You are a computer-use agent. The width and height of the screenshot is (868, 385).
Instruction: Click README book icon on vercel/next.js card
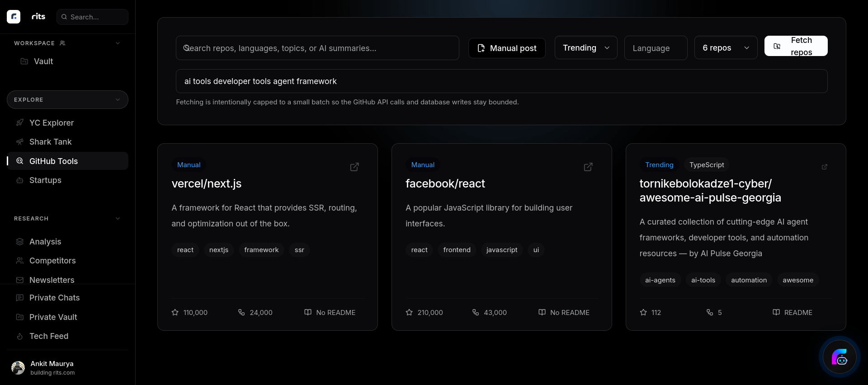click(308, 312)
